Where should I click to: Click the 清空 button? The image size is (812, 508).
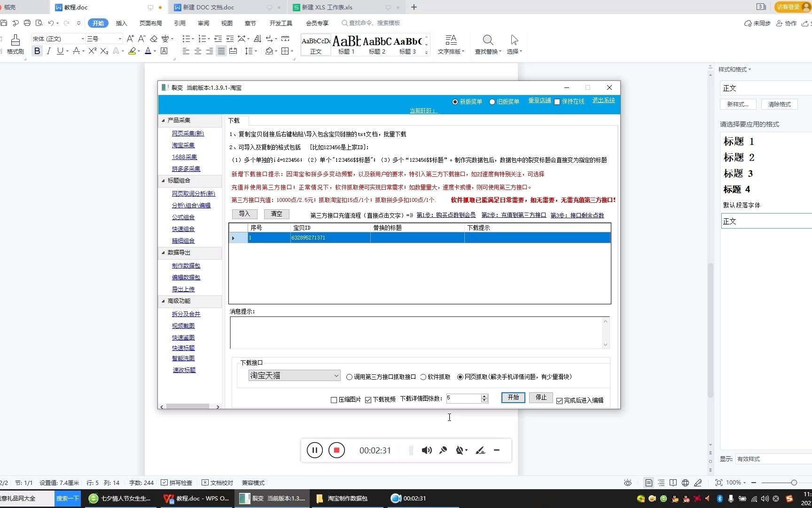276,214
